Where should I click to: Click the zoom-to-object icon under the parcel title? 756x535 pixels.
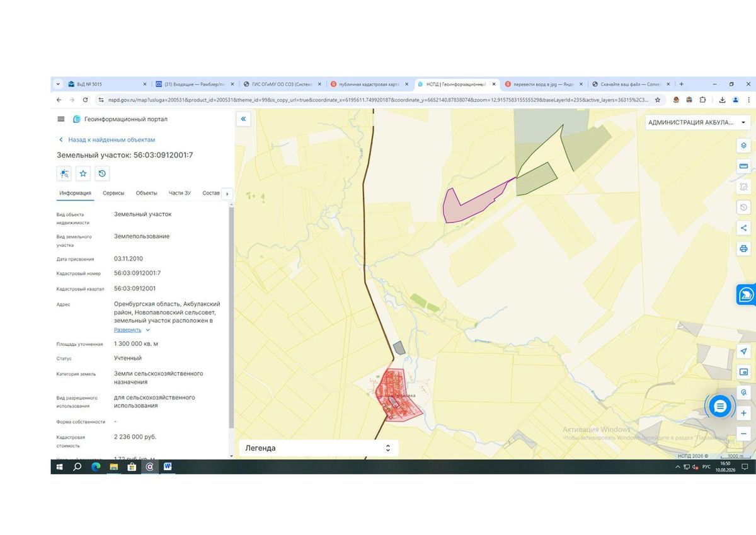64,173
